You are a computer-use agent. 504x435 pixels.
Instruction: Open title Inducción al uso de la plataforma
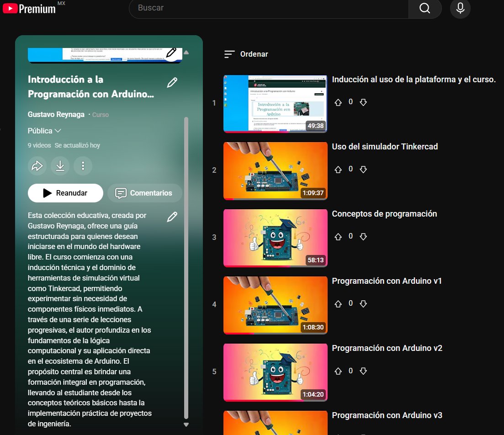(414, 80)
